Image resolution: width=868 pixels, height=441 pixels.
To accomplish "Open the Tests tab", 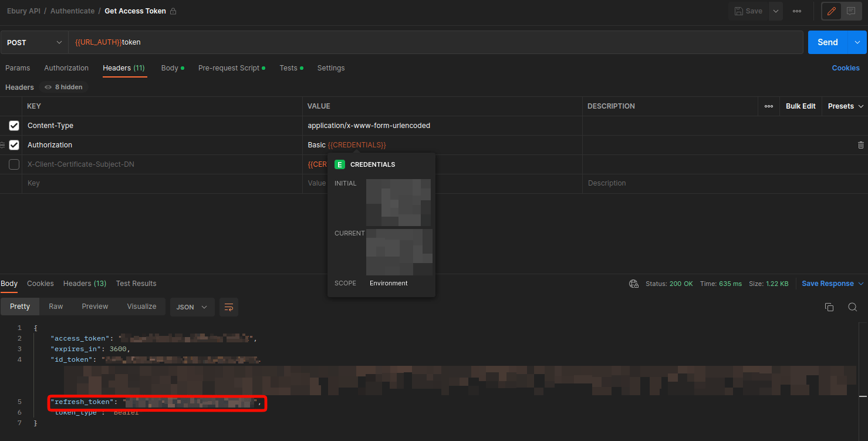I will (291, 68).
